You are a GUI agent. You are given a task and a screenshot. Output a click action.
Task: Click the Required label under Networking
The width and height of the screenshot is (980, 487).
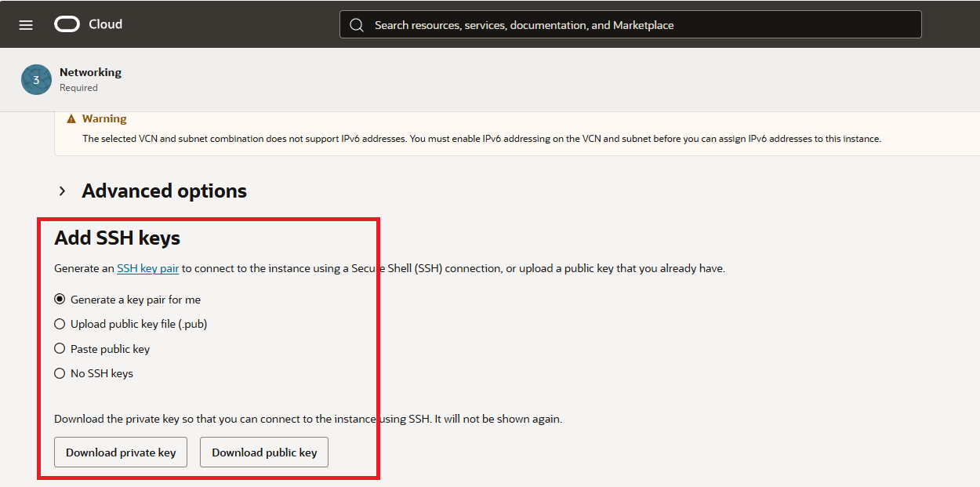(78, 88)
